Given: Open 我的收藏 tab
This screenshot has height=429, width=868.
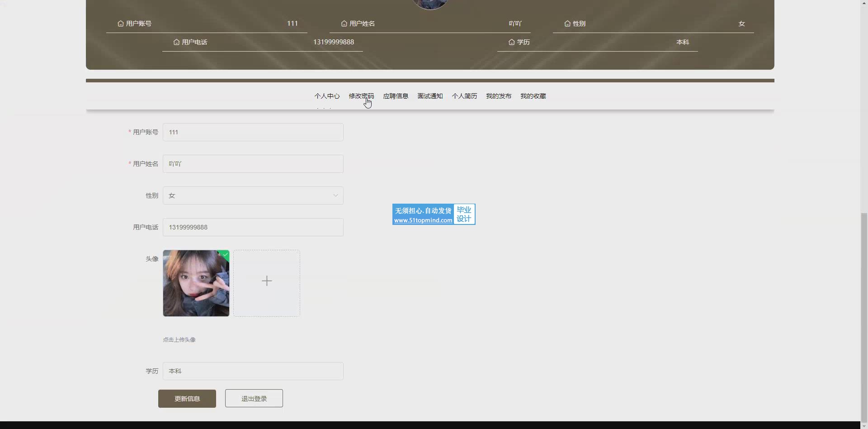Looking at the screenshot, I should tap(533, 96).
